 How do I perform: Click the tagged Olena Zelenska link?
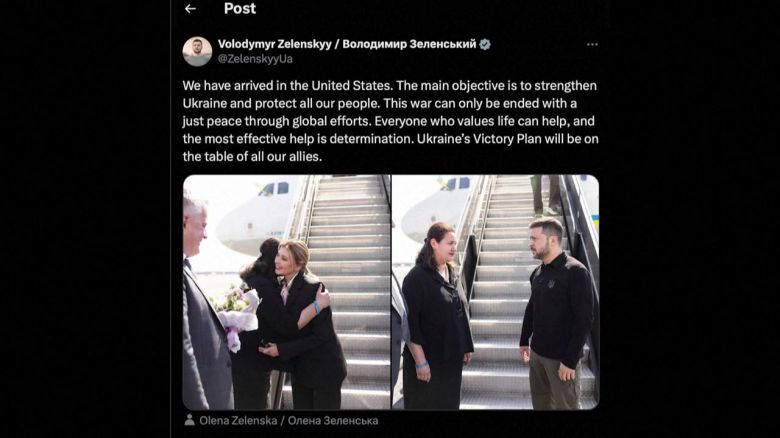[289, 421]
